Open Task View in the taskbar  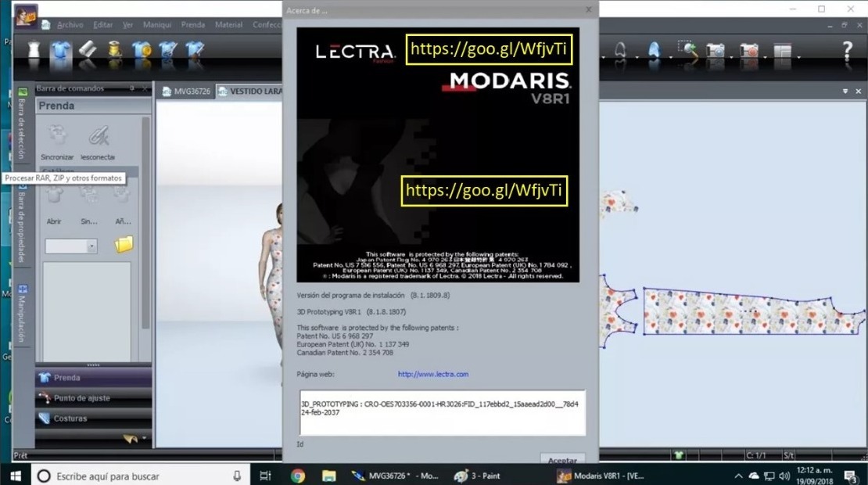click(x=266, y=476)
